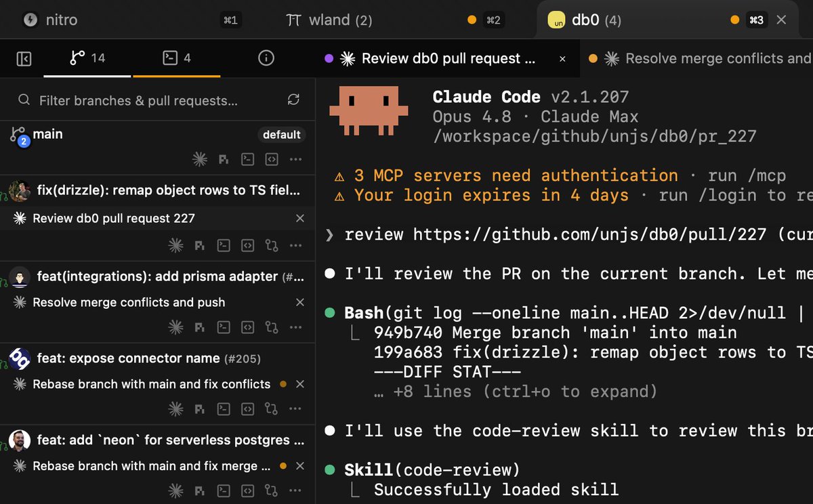813x504 pixels.
Task: Open neon branch in code editor
Action: [248, 490]
